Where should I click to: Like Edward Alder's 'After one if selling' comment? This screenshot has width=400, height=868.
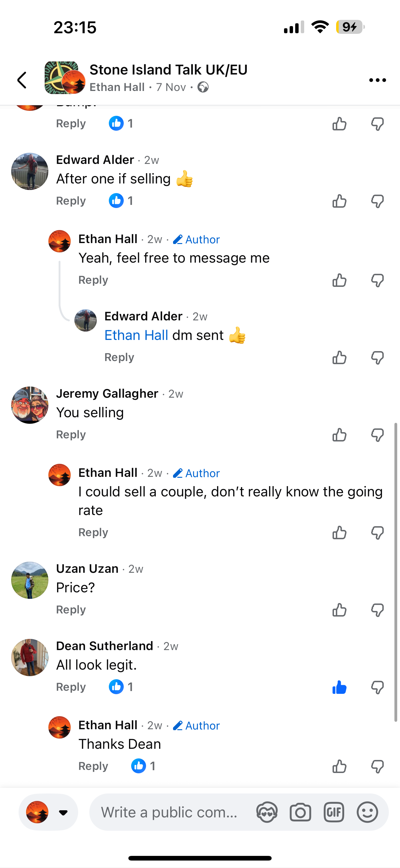[x=339, y=201]
